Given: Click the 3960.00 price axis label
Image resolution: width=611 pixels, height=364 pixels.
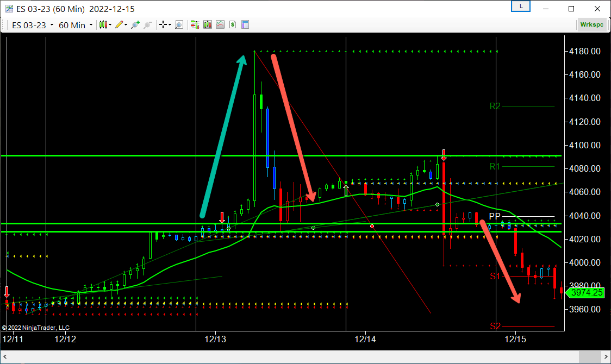Looking at the screenshot, I should pos(584,310).
